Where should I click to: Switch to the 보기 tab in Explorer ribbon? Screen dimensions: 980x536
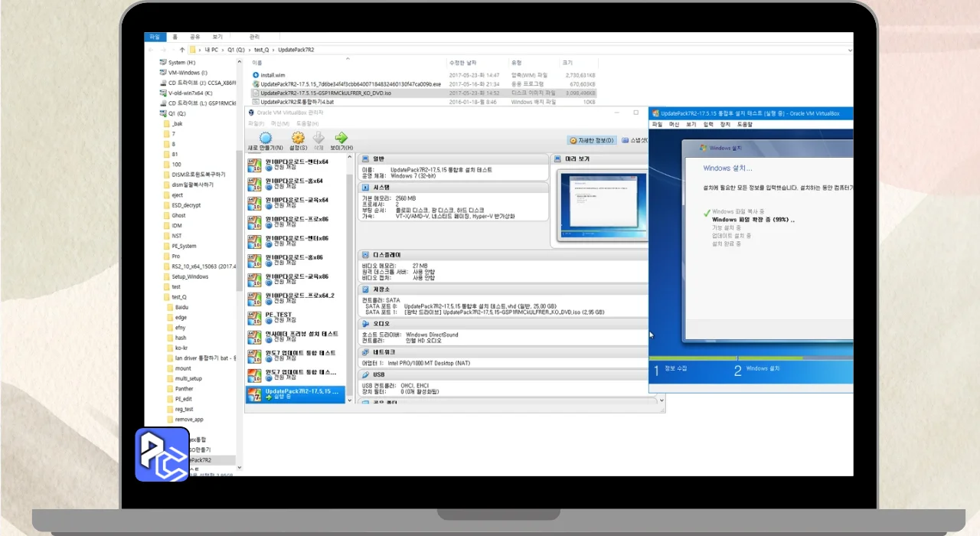click(217, 37)
